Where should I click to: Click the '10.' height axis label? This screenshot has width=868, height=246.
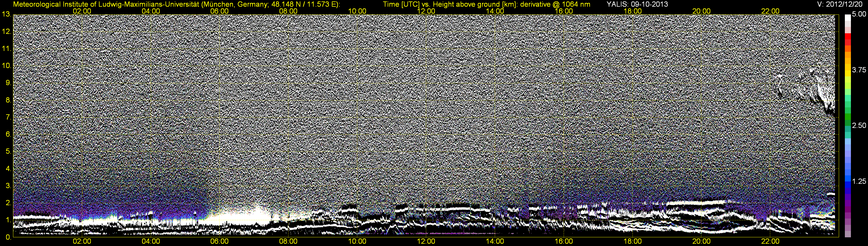pyautogui.click(x=6, y=66)
